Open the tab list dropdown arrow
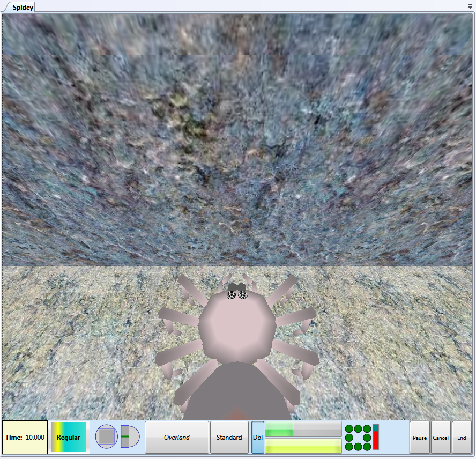Viewport: 476px width, 459px height. click(x=470, y=6)
